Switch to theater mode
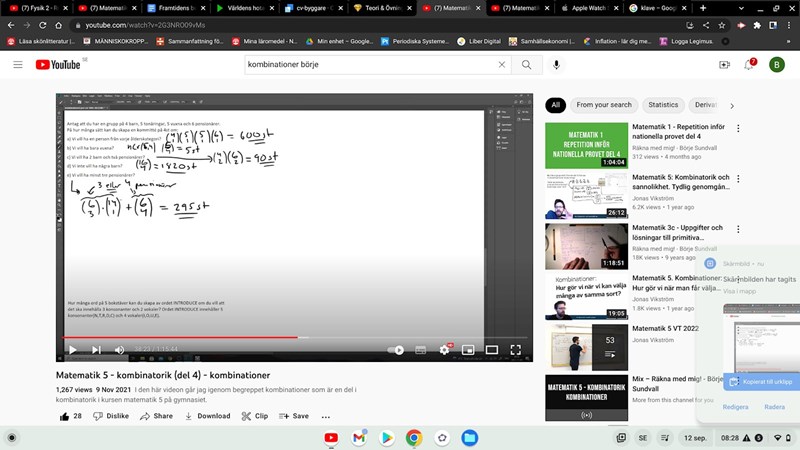The width and height of the screenshot is (800, 450). coord(492,350)
